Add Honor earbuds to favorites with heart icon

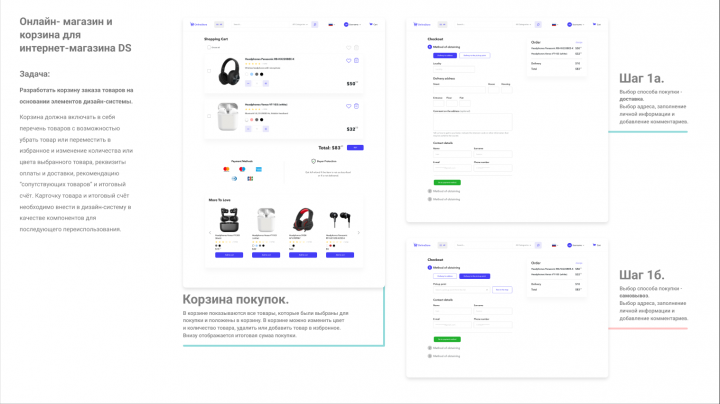pos(349,106)
